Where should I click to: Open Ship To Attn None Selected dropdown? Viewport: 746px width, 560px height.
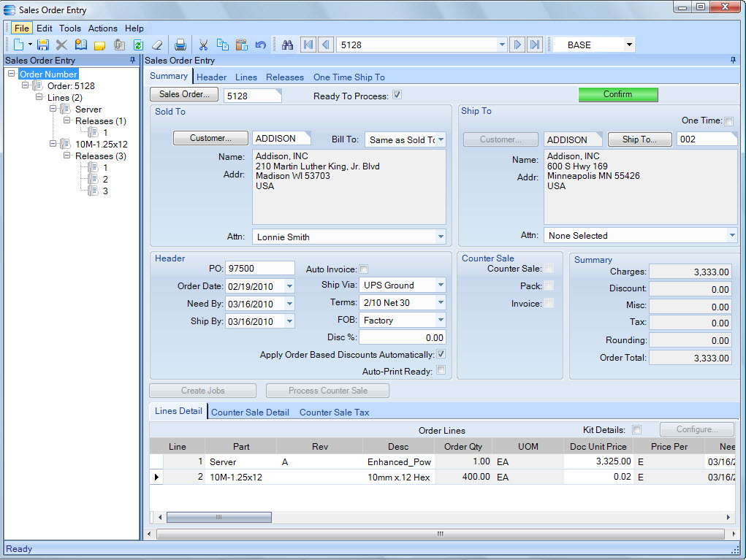coord(731,235)
